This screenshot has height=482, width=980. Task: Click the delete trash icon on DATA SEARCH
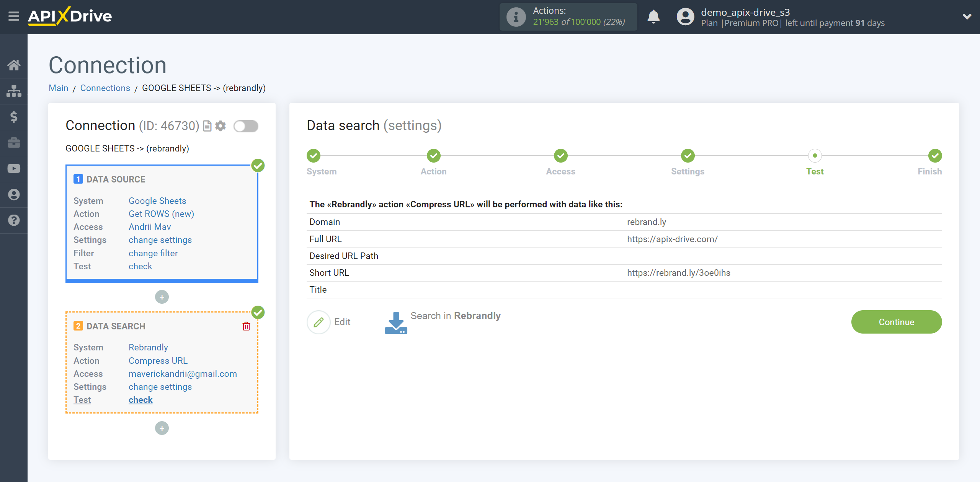pyautogui.click(x=246, y=326)
